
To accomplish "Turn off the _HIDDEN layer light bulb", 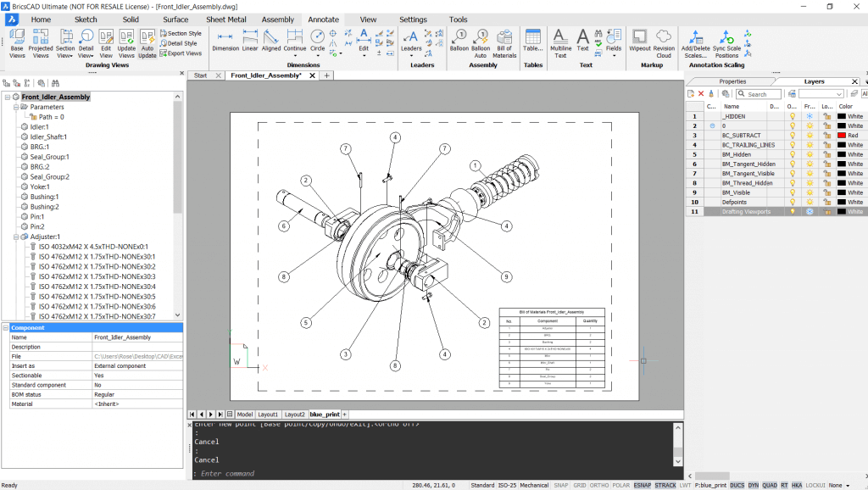I will [x=792, y=116].
